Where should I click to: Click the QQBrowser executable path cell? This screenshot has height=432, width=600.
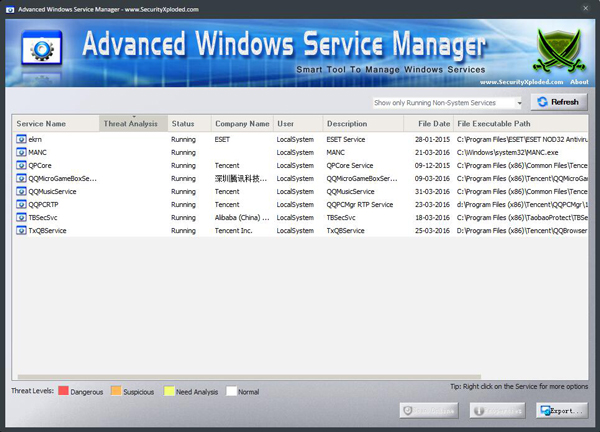point(522,230)
